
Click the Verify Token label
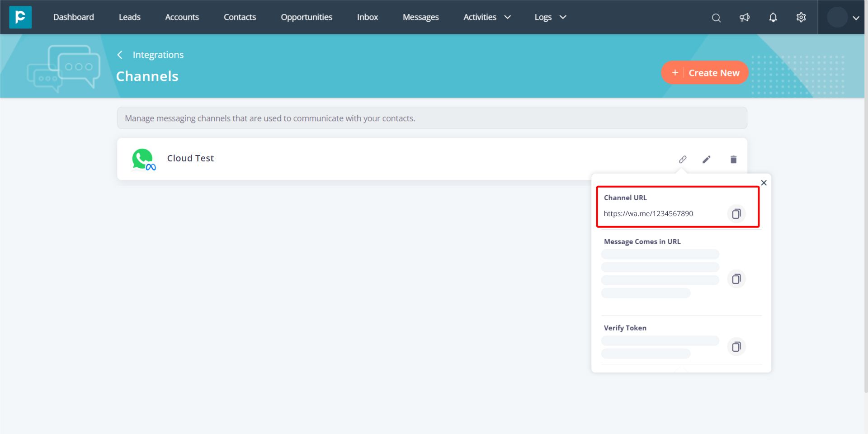(x=625, y=328)
